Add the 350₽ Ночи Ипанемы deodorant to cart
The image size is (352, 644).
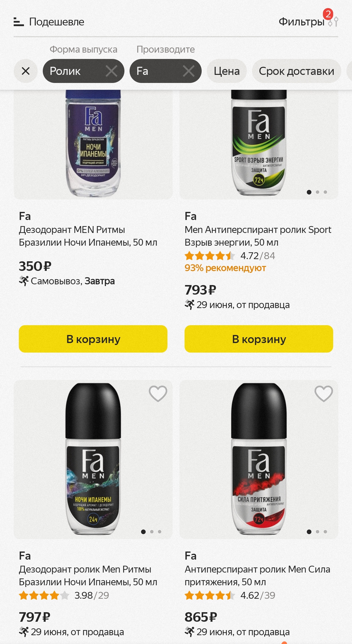click(93, 339)
